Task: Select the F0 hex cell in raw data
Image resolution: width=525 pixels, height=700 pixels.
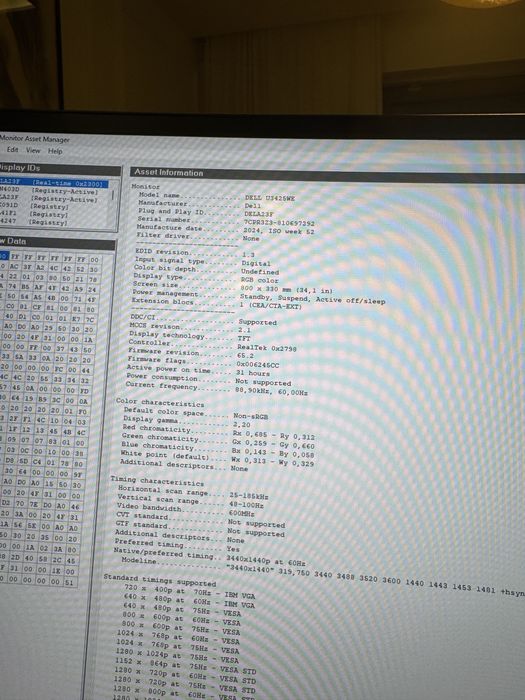Action: click(x=82, y=412)
